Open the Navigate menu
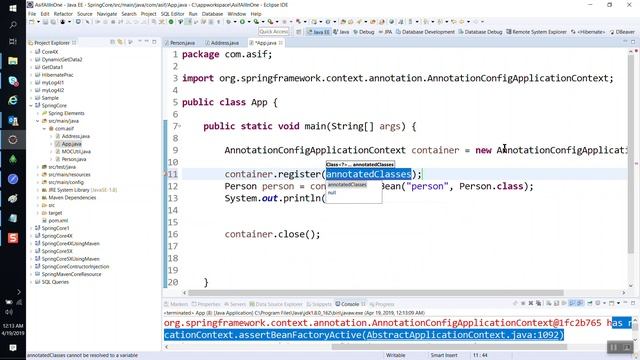The width and height of the screenshot is (640, 360). click(107, 14)
